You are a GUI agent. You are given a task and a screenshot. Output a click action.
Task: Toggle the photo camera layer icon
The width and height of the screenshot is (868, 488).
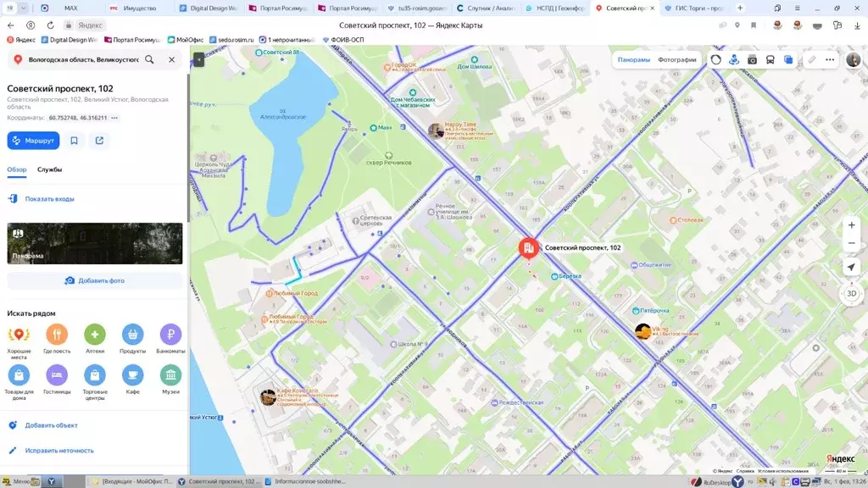click(x=753, y=60)
